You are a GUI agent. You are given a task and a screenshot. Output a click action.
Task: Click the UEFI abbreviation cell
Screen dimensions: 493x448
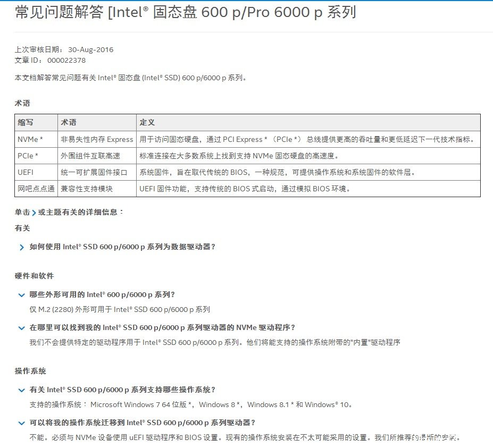click(36, 172)
